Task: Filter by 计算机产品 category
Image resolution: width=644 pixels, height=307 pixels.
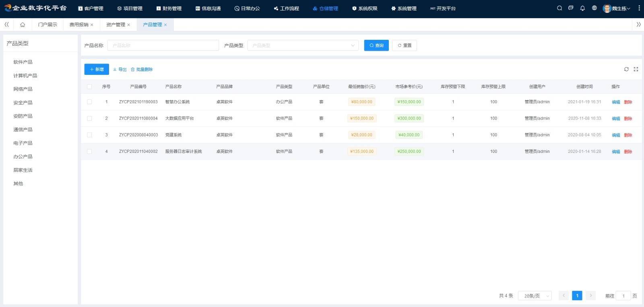Action: coord(25,76)
